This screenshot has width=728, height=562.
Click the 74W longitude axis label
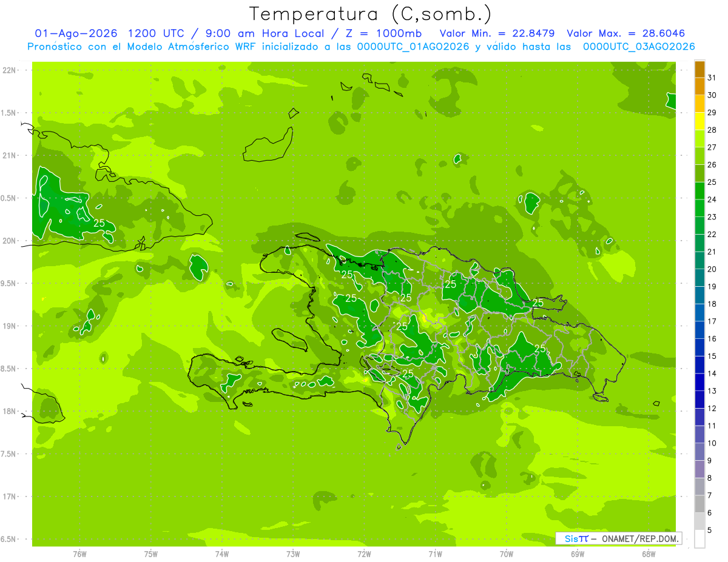222,554
